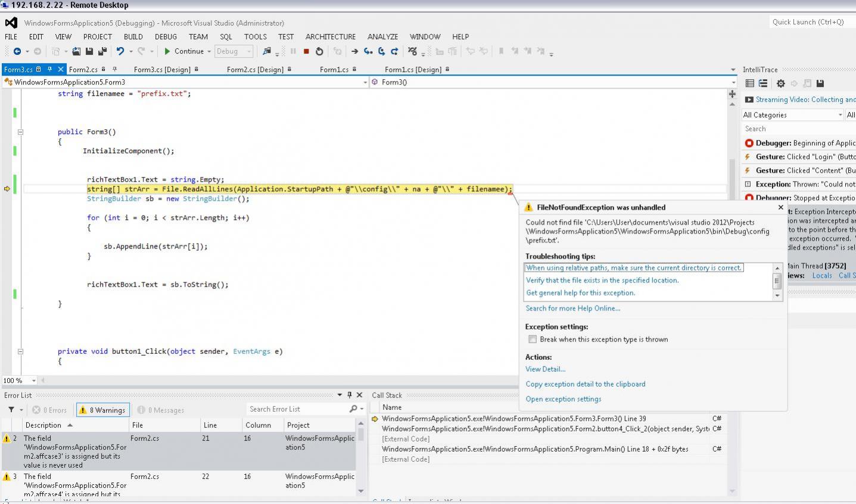The height and width of the screenshot is (504, 856).
Task: Click the Streaming Video link in IntelliTrace
Action: 805,99
